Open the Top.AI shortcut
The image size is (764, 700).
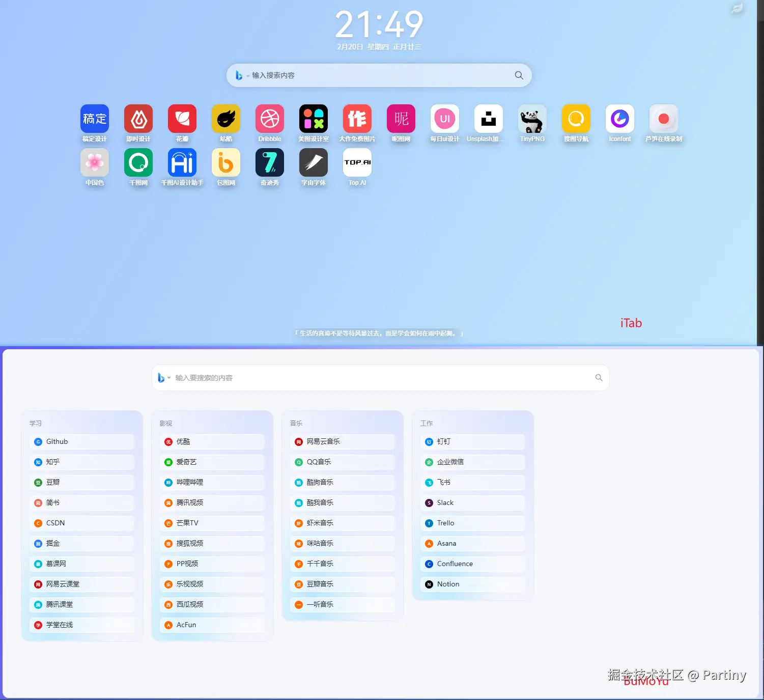click(357, 162)
